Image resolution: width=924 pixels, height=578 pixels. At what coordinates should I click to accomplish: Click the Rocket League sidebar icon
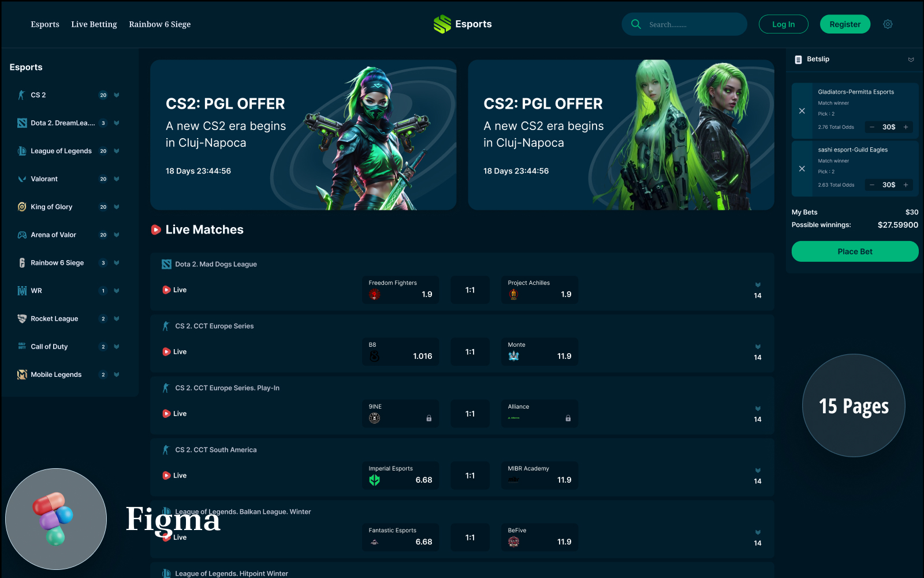pos(22,318)
